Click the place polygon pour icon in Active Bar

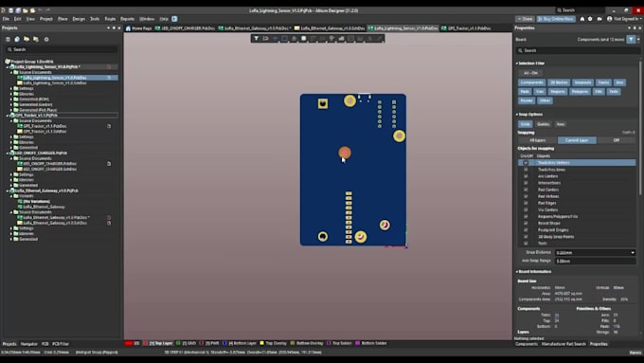(341, 39)
